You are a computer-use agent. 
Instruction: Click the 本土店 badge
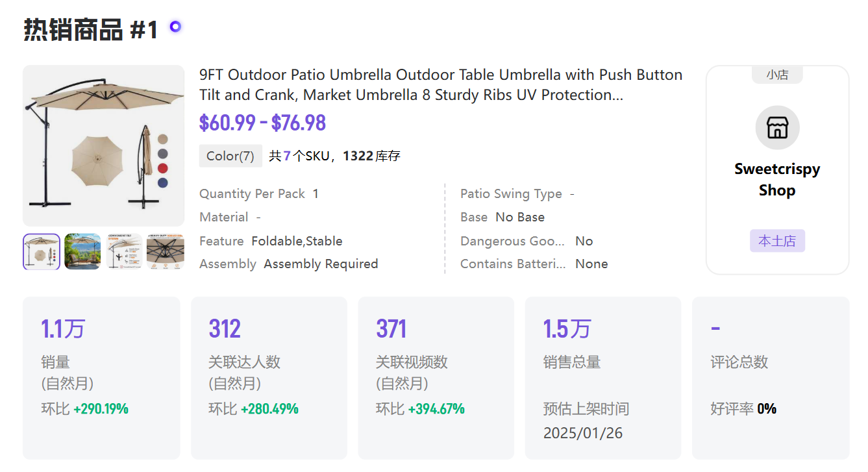[x=777, y=241]
